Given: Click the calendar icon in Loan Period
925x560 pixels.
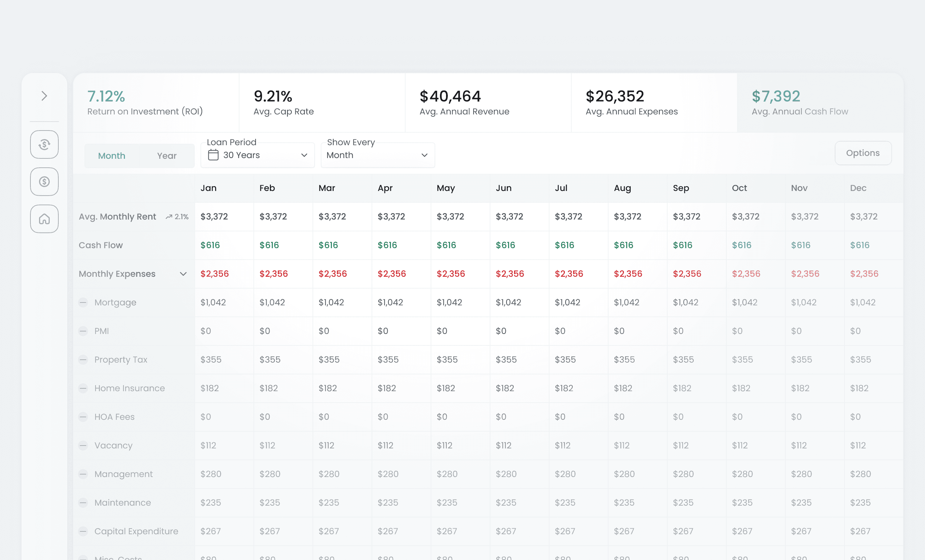Looking at the screenshot, I should tap(213, 155).
